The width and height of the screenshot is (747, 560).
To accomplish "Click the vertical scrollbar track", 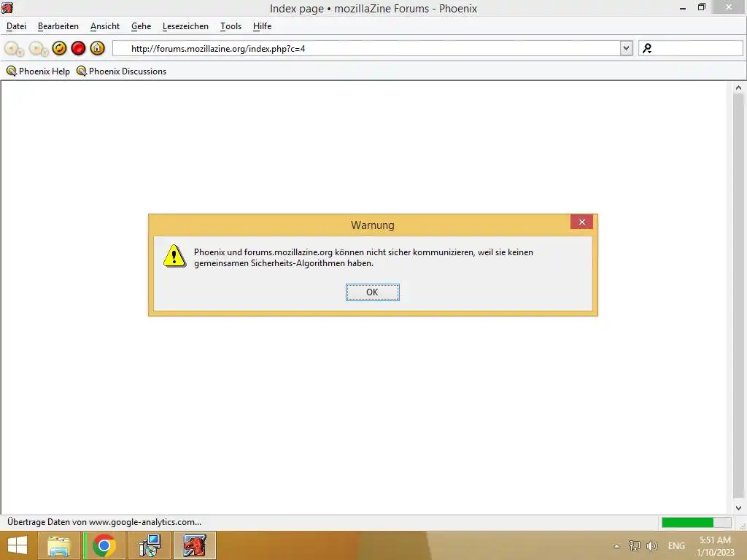I will point(738,297).
